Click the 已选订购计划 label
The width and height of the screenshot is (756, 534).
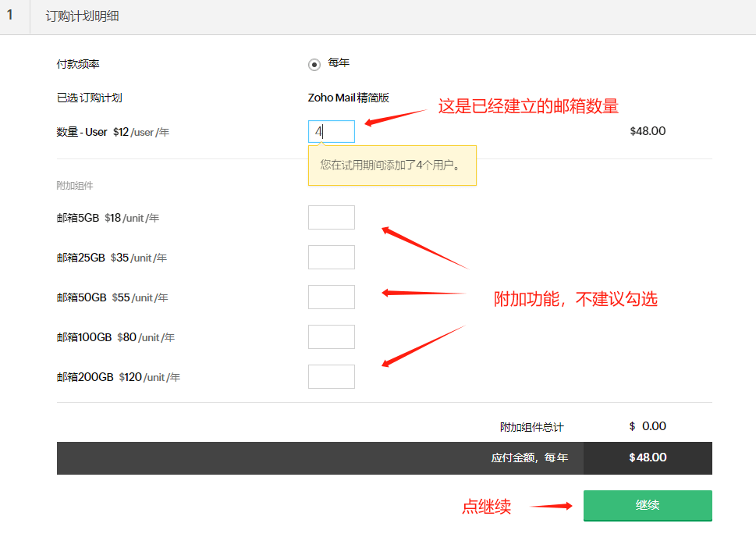pyautogui.click(x=89, y=98)
